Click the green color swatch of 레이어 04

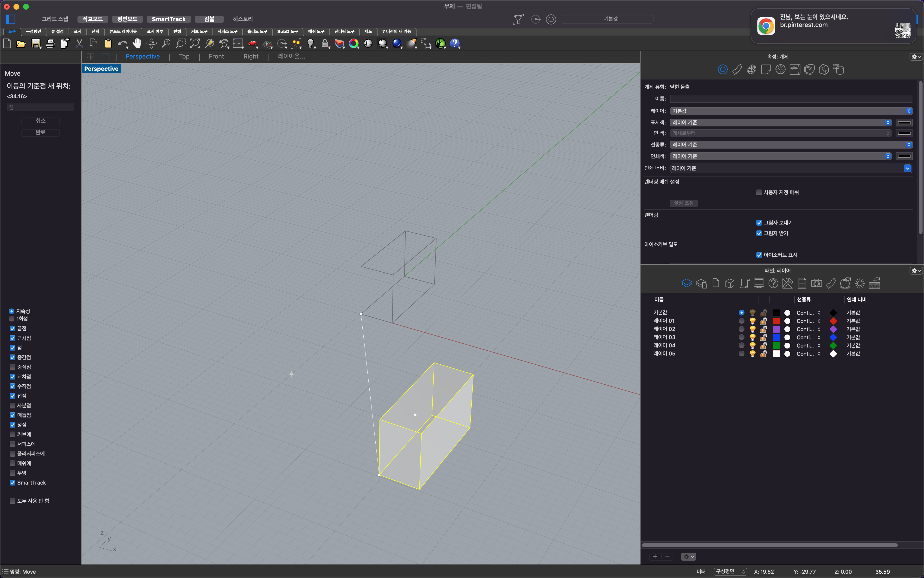tap(776, 346)
